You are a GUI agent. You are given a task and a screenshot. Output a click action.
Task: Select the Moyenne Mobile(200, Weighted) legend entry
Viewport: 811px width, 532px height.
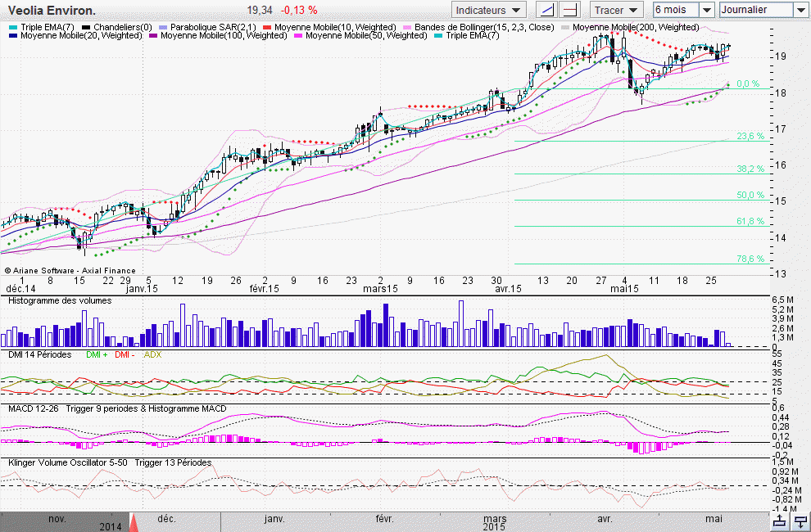[x=630, y=27]
